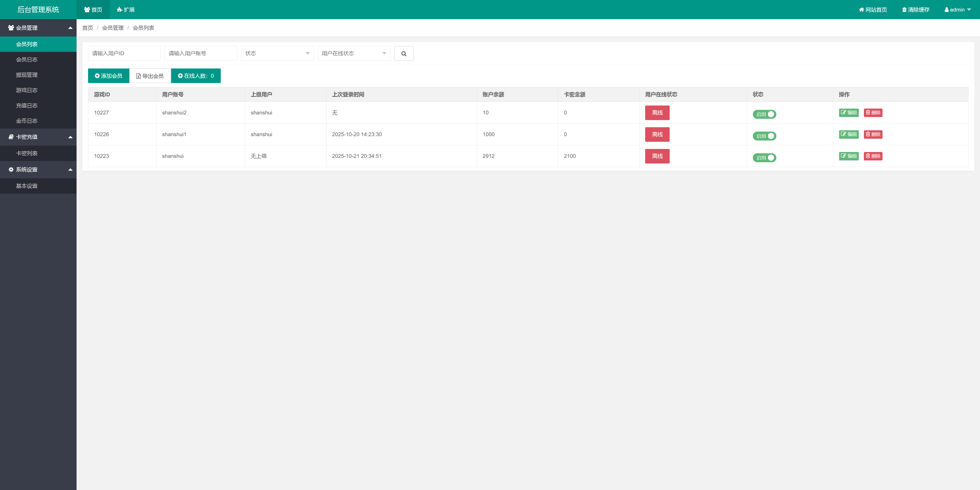
Task: Click the magnifier search button
Action: pos(404,53)
